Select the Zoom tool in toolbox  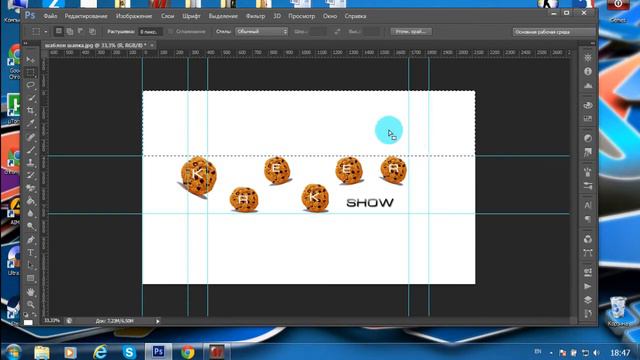[31, 304]
